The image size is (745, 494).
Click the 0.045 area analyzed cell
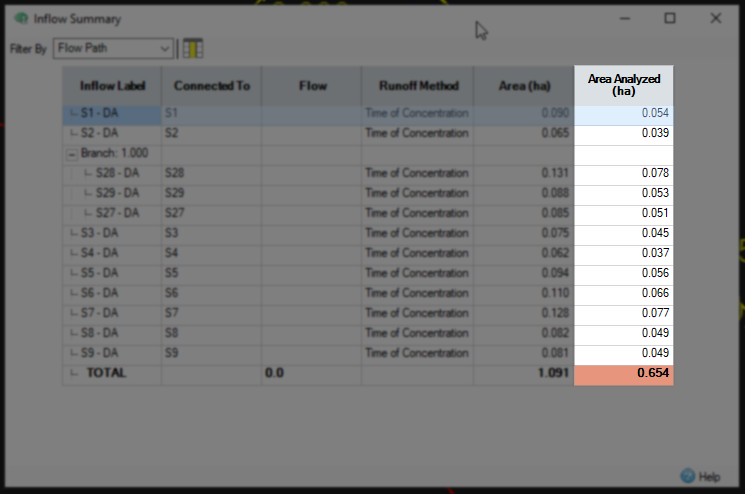(x=624, y=233)
